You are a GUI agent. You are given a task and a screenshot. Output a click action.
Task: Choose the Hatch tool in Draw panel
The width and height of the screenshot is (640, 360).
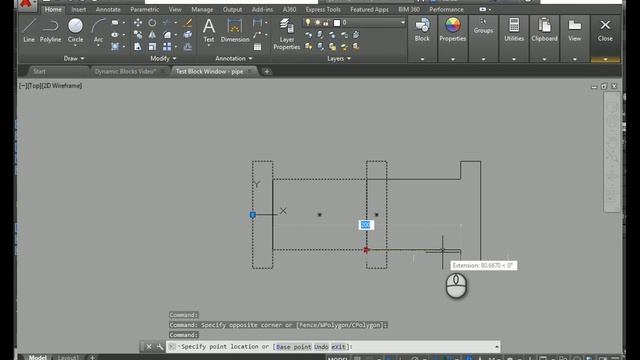point(115,47)
